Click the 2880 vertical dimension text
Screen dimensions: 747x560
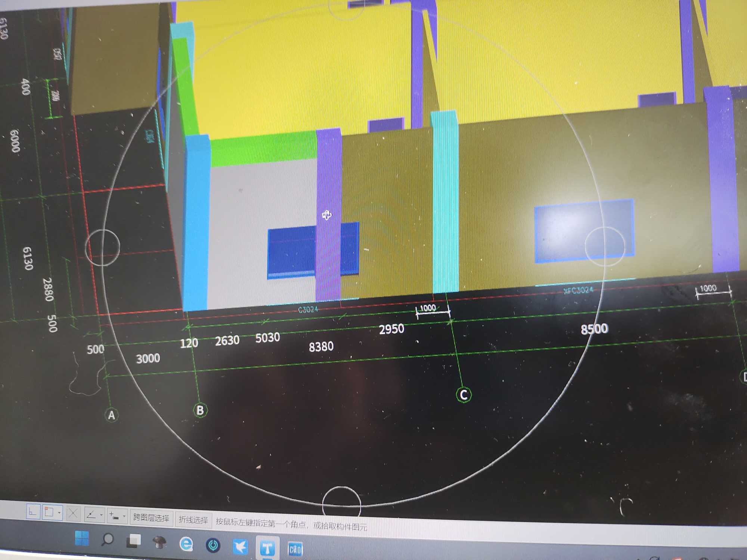(48, 289)
